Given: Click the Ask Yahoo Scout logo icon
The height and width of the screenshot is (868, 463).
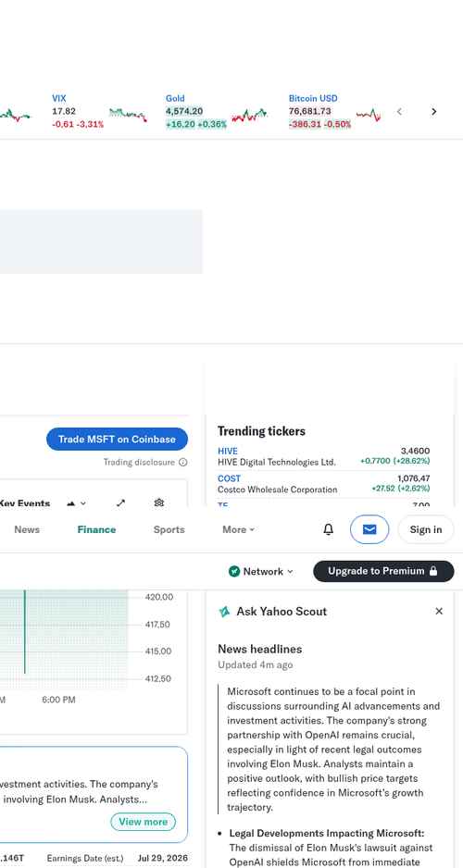Looking at the screenshot, I should point(224,612).
